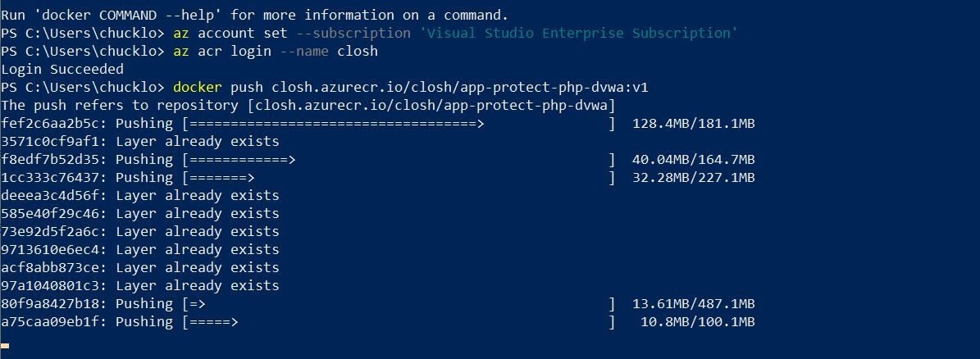Click the 3571c0cf9af1 'Layer already exists' line
The width and height of the screenshot is (980, 359).
(140, 142)
